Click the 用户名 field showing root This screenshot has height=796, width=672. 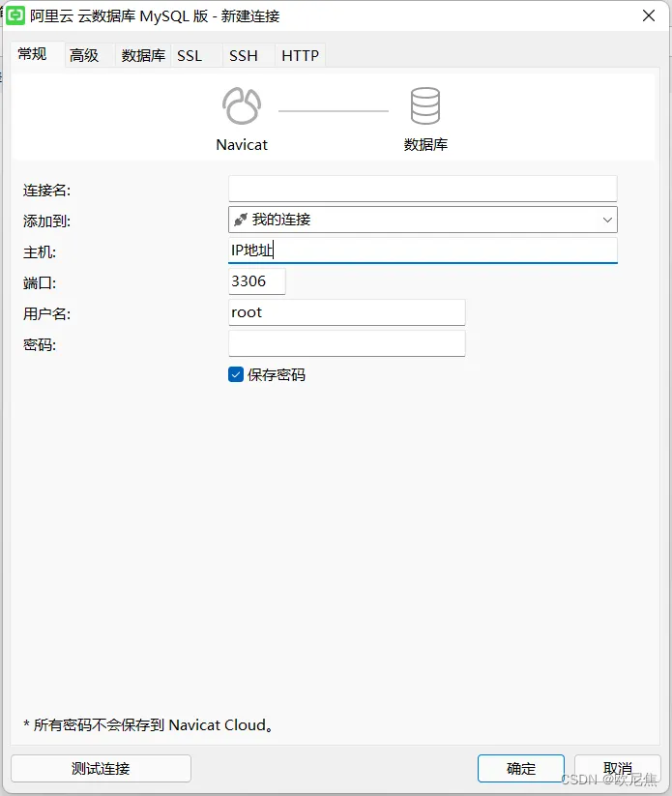347,312
